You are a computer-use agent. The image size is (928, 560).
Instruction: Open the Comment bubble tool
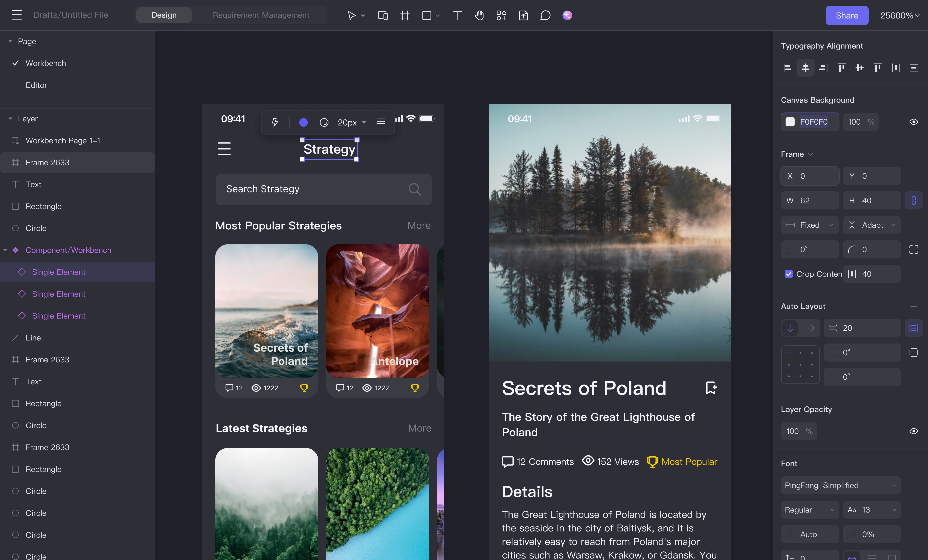(545, 15)
